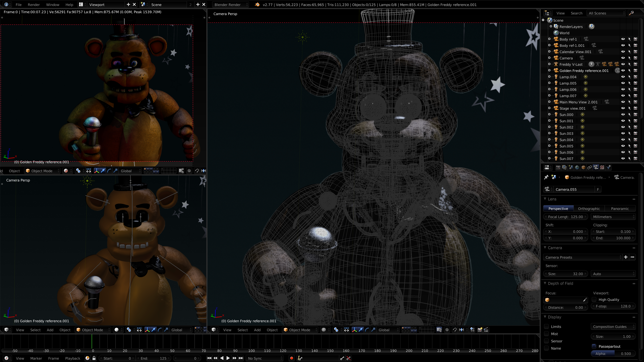Screen dimensions: 644x362
Task: Adjust the Passepartout Alpha slider
Action: [613, 354]
